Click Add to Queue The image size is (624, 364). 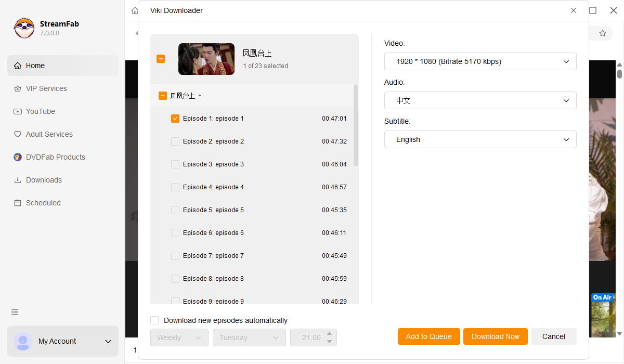(428, 336)
